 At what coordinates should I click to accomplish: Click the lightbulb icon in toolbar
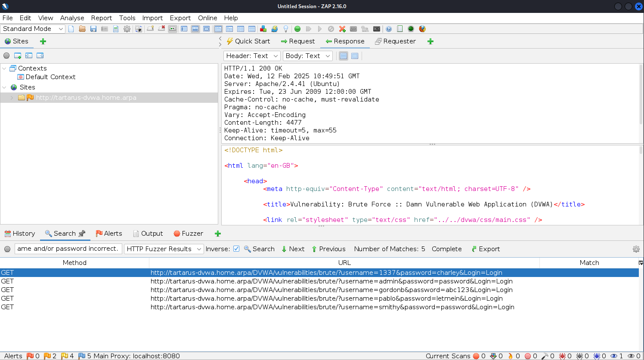tap(285, 29)
